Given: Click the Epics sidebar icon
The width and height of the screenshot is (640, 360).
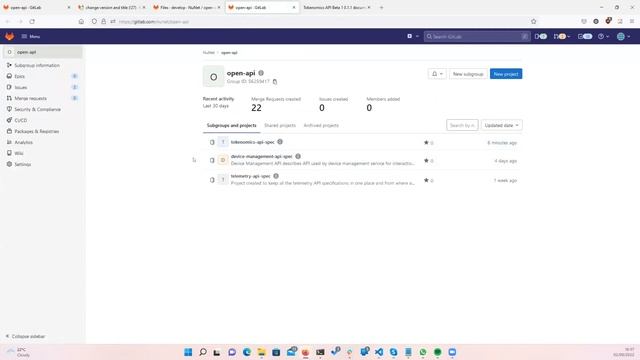Looking at the screenshot, I should pos(9,76).
